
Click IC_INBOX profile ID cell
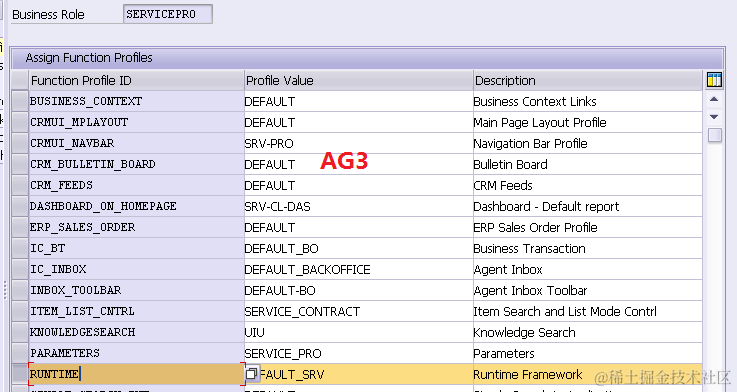[136, 269]
